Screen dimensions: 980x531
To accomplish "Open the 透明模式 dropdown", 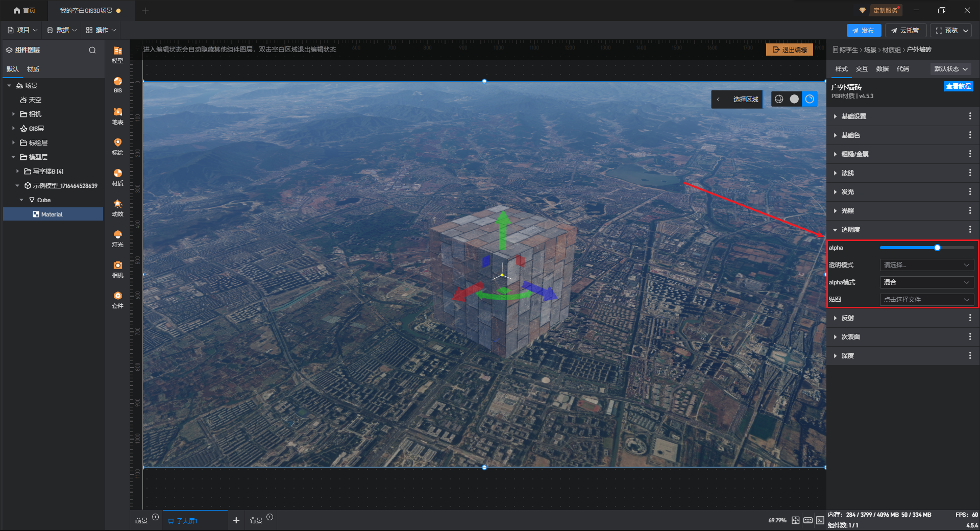I will 926,265.
